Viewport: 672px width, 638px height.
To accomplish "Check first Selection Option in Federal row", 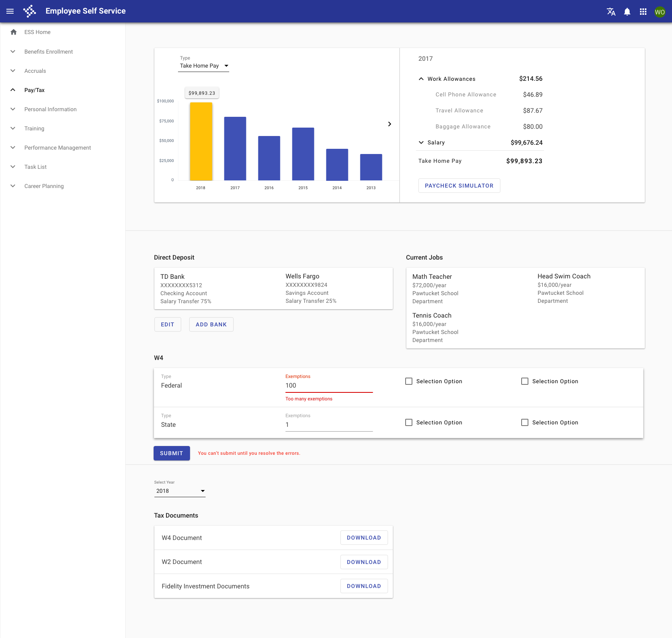I will (x=408, y=381).
